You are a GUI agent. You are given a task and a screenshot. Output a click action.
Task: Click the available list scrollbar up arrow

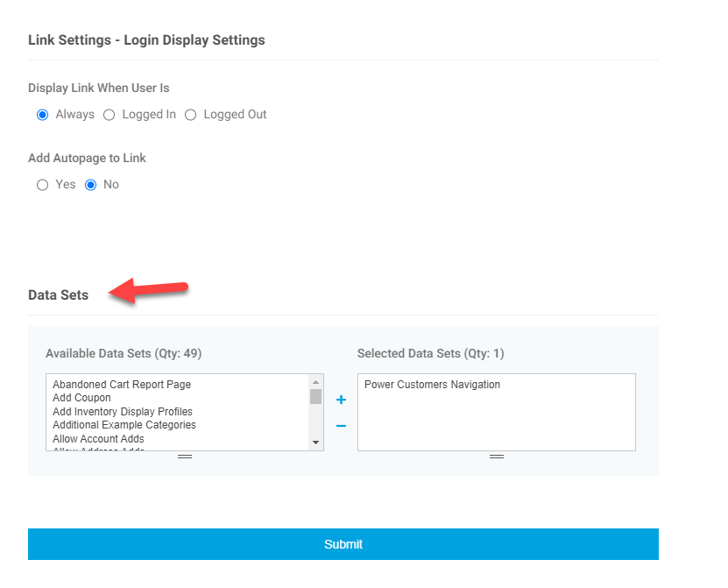[x=315, y=382]
